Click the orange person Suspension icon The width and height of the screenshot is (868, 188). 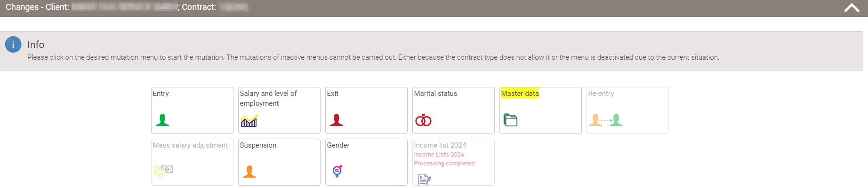(x=249, y=172)
